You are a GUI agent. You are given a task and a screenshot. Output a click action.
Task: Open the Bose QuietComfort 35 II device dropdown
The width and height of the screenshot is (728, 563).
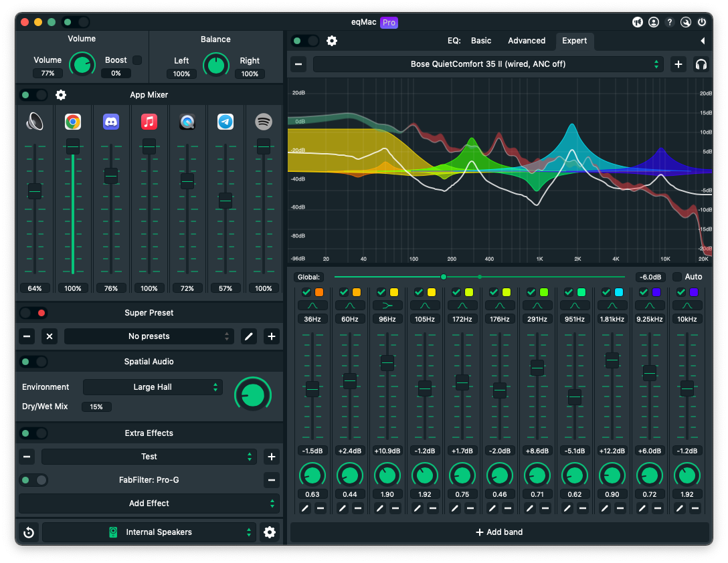pos(488,64)
